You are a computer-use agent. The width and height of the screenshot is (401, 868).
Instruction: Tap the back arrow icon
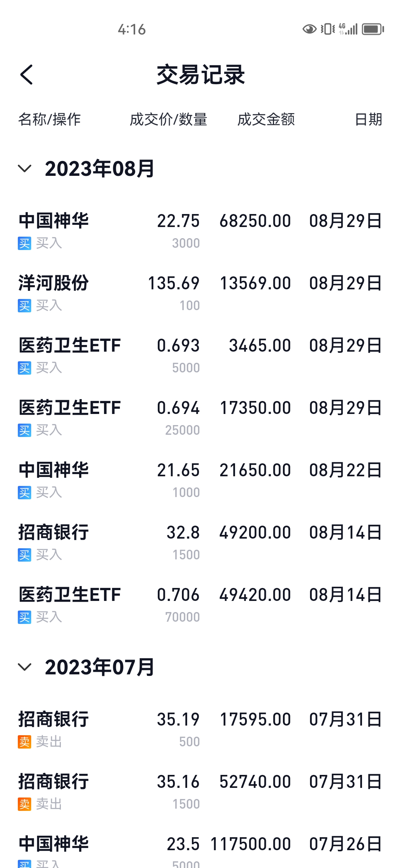(26, 75)
